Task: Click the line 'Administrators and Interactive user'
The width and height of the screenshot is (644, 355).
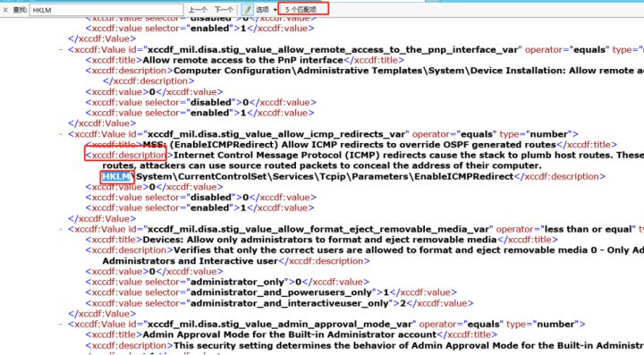Action: pos(191,261)
